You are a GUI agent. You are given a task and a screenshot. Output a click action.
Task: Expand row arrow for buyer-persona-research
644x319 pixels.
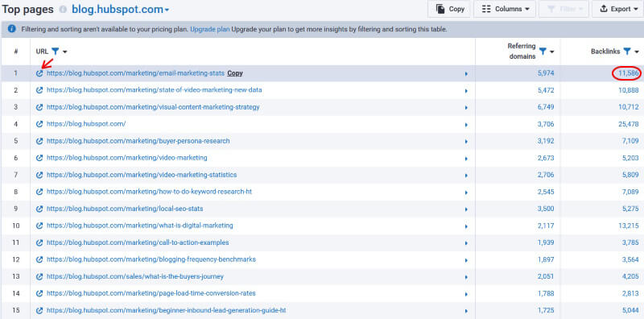(x=466, y=142)
